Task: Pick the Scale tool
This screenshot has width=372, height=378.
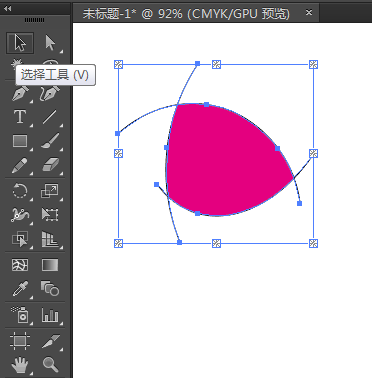Action: [50, 191]
